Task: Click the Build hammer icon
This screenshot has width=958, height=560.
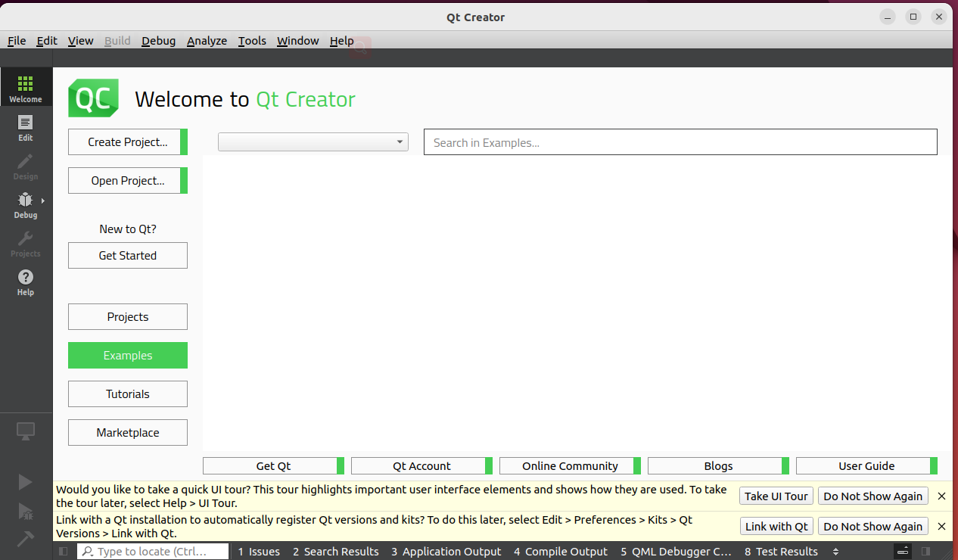Action: click(26, 539)
